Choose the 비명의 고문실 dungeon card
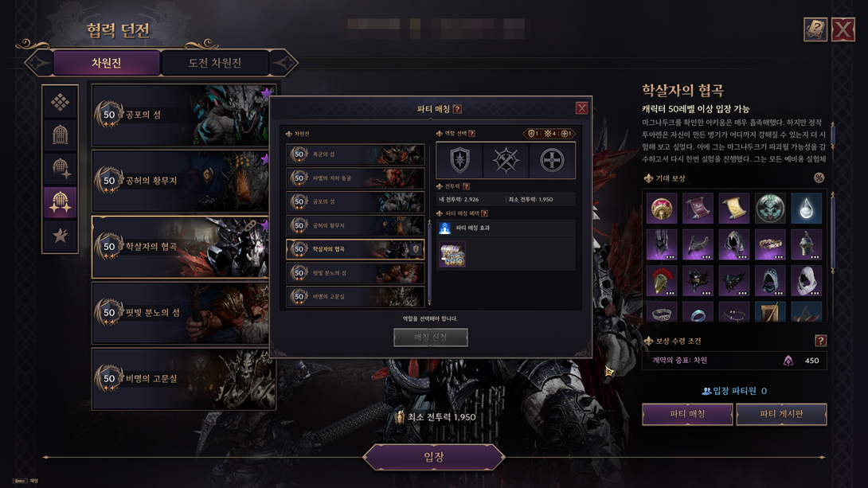 click(x=184, y=379)
